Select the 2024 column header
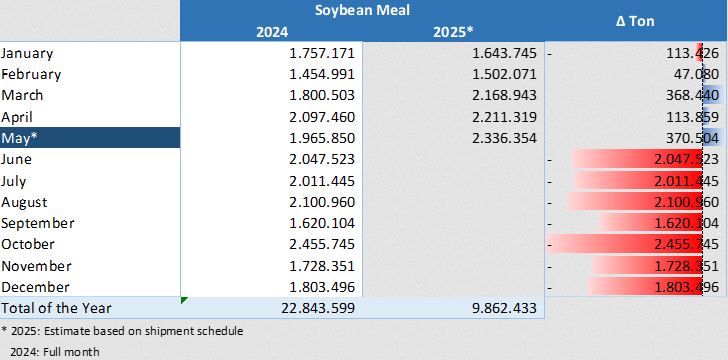 272,32
